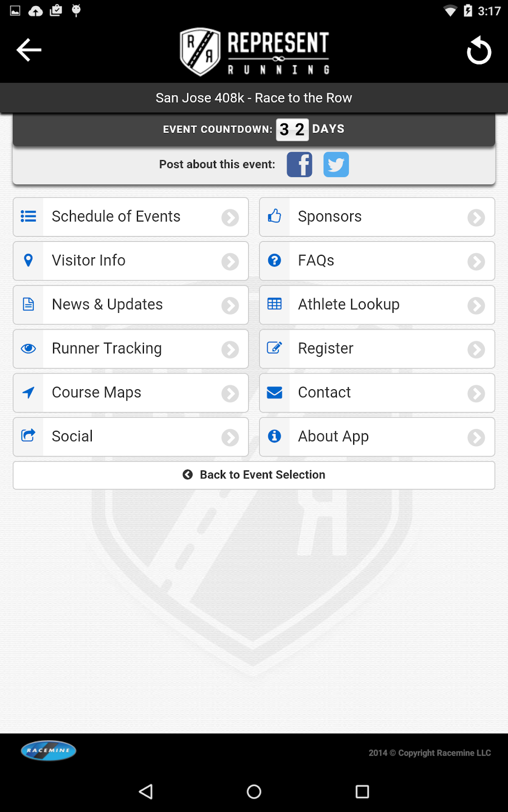Click the Contact envelope icon

point(274,393)
